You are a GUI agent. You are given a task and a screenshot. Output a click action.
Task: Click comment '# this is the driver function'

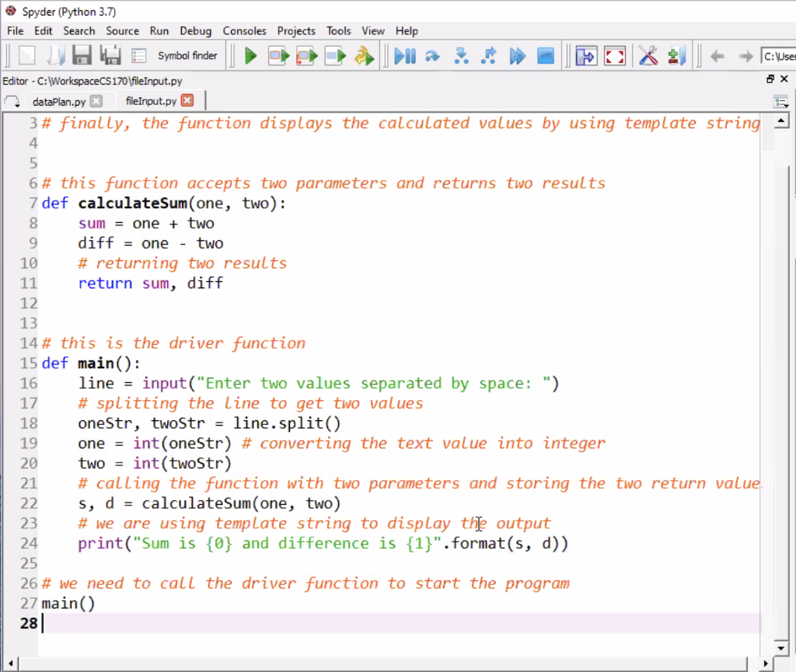click(173, 343)
